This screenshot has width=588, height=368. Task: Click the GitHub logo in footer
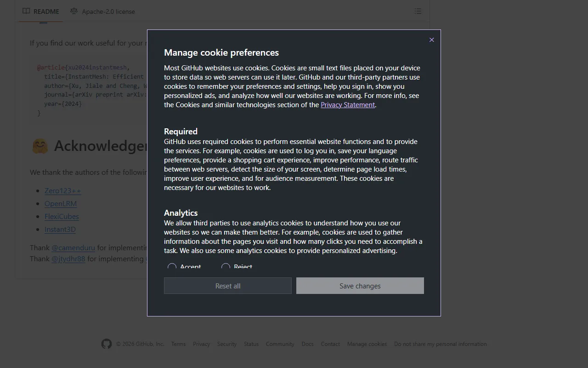tap(107, 344)
